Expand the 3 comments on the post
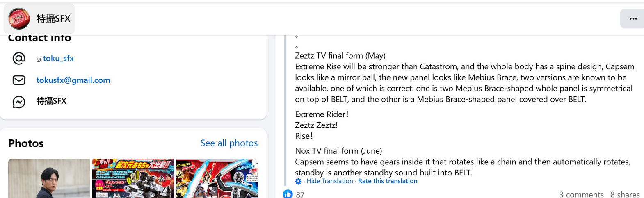The image size is (644, 198). point(581,194)
